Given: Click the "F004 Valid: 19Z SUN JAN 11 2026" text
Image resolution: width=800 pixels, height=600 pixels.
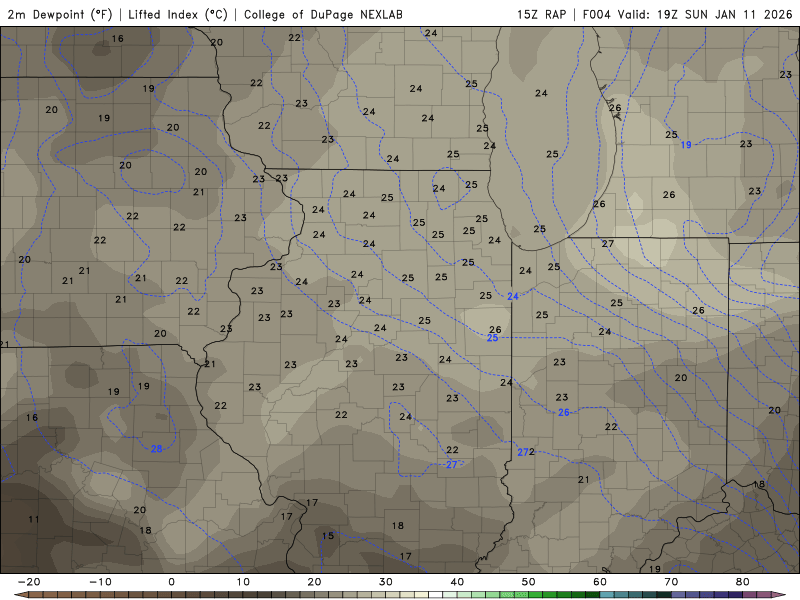Looking at the screenshot, I should [687, 14].
